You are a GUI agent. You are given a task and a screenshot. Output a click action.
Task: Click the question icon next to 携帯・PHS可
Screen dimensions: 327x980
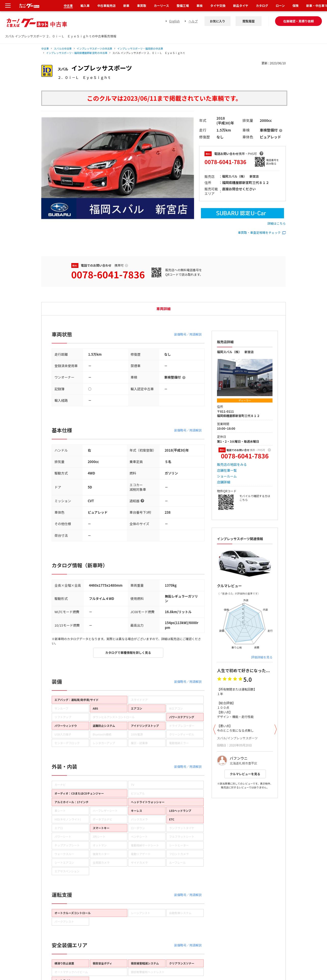click(x=262, y=154)
